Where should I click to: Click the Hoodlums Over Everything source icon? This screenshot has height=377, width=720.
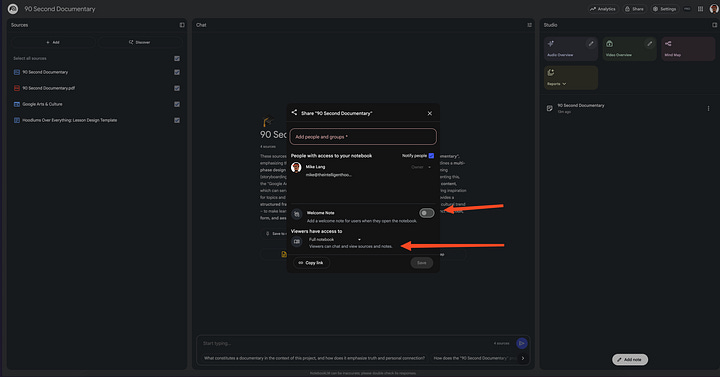click(17, 120)
